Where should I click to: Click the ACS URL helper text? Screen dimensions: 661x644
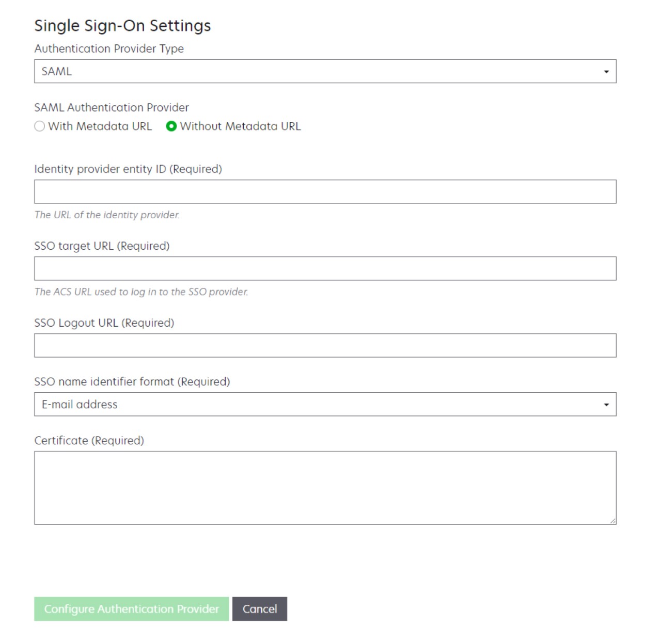(x=141, y=292)
